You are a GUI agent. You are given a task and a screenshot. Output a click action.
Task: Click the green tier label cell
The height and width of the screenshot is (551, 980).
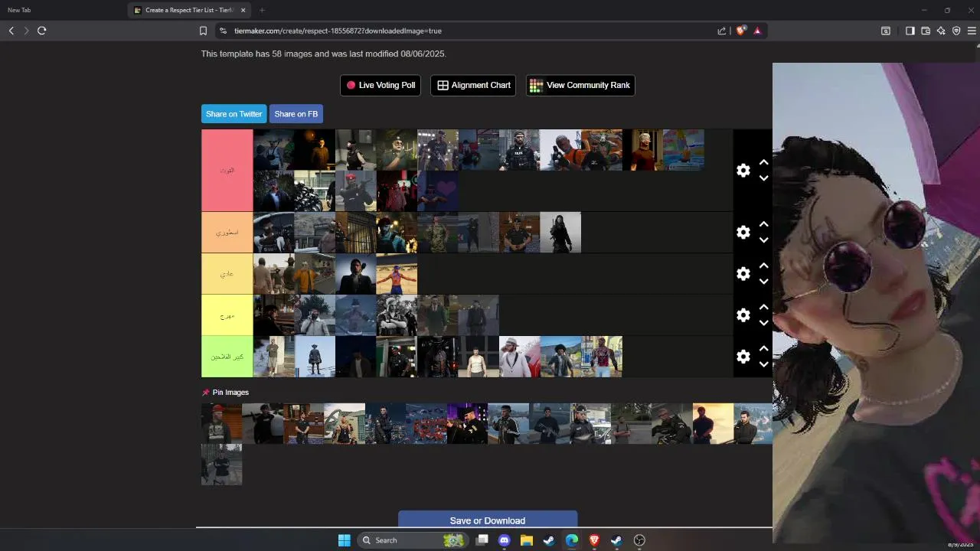pyautogui.click(x=227, y=357)
